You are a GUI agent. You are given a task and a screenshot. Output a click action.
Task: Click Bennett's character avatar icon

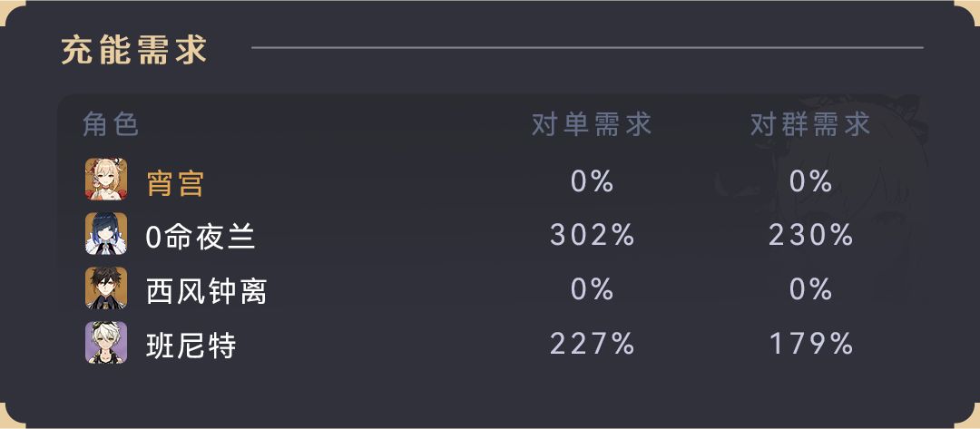coord(106,343)
